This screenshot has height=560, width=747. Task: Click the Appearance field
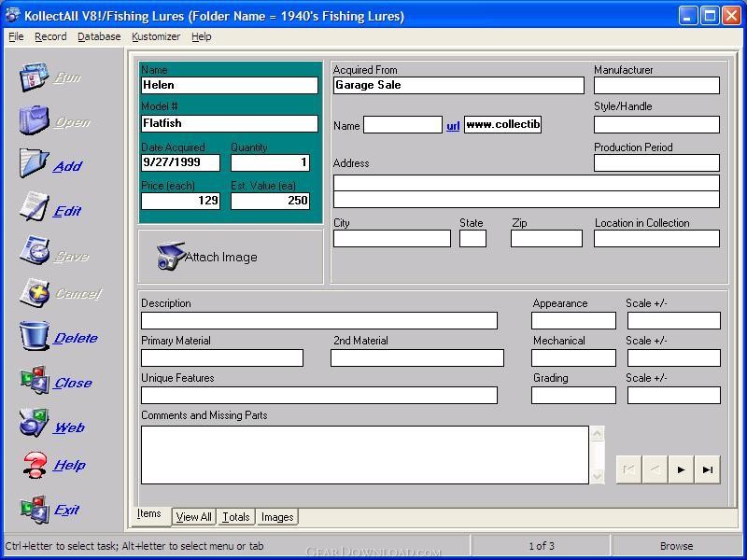pyautogui.click(x=573, y=320)
